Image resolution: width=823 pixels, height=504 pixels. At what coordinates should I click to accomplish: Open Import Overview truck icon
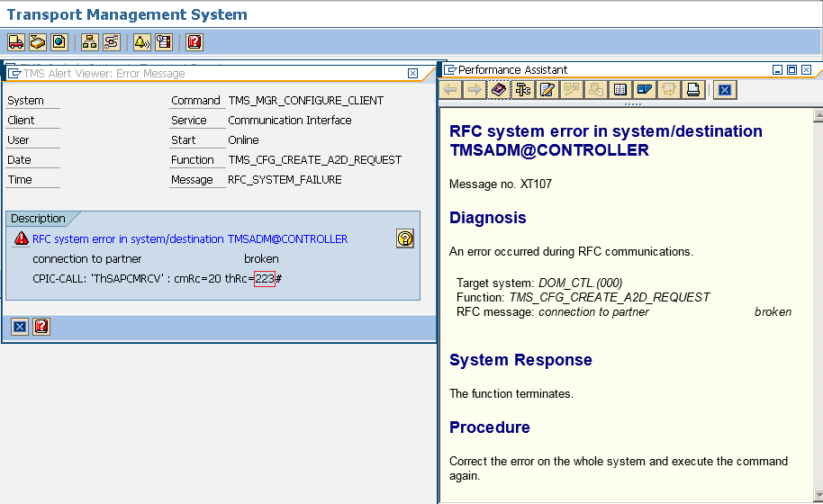[x=15, y=42]
